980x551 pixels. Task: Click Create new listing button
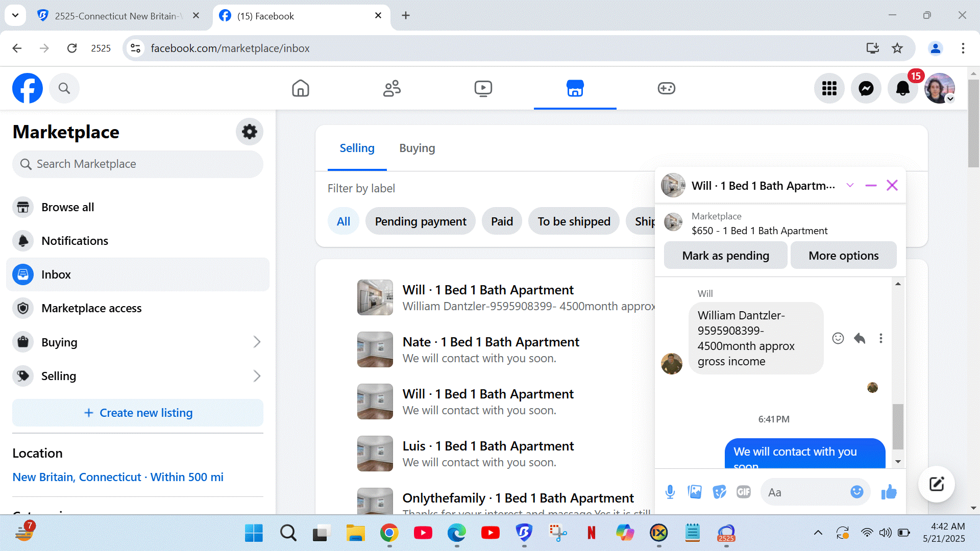point(138,413)
